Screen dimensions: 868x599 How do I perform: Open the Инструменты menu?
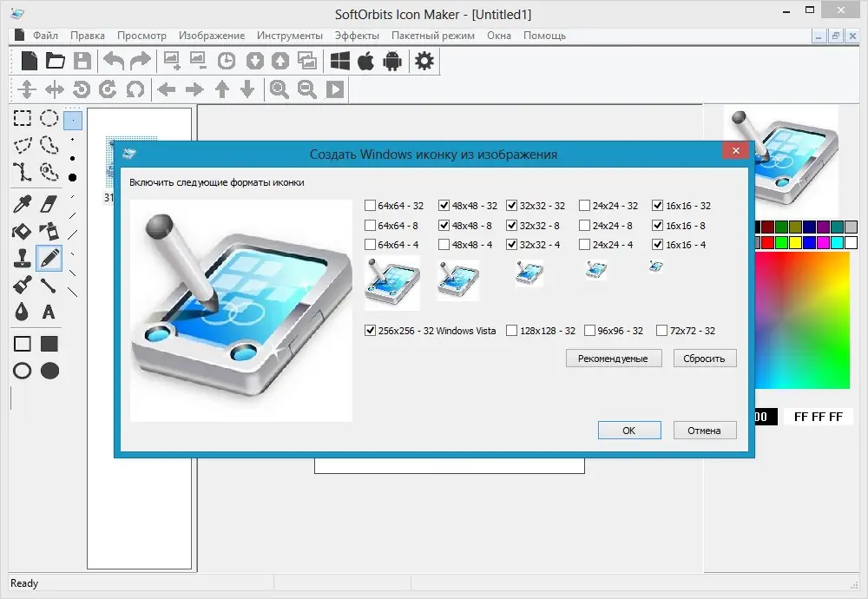(290, 36)
